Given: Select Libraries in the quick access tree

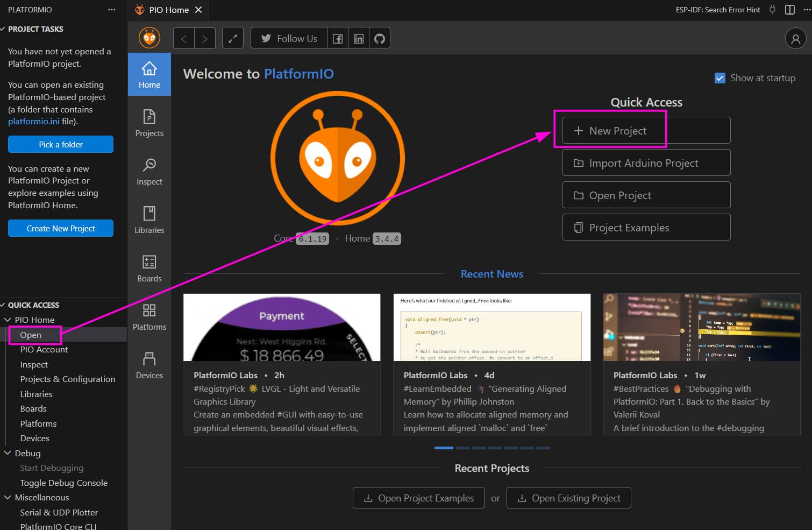Looking at the screenshot, I should 36,394.
